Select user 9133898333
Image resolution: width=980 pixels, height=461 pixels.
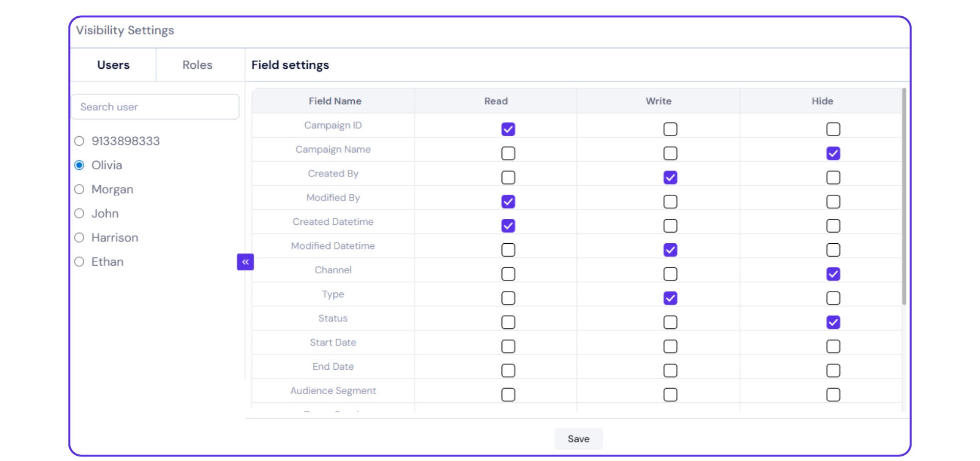[80, 141]
